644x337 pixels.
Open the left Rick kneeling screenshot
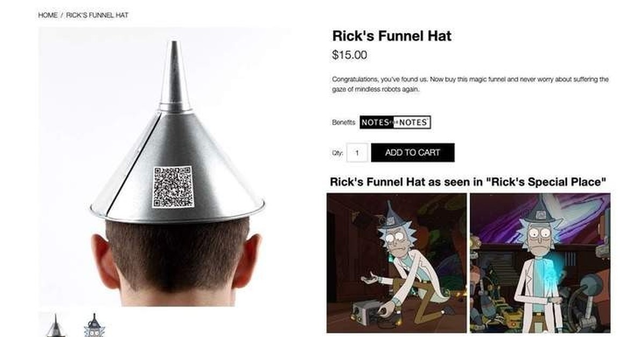click(x=397, y=263)
